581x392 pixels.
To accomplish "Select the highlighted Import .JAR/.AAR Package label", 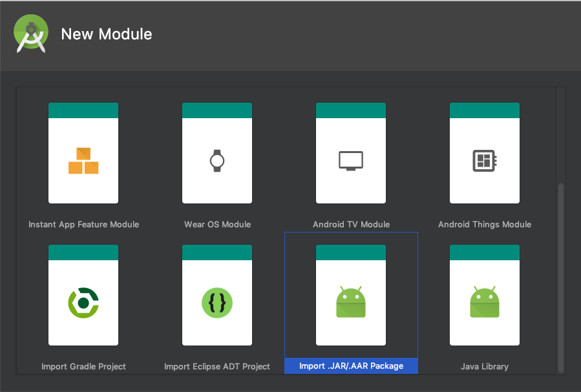I will (350, 366).
